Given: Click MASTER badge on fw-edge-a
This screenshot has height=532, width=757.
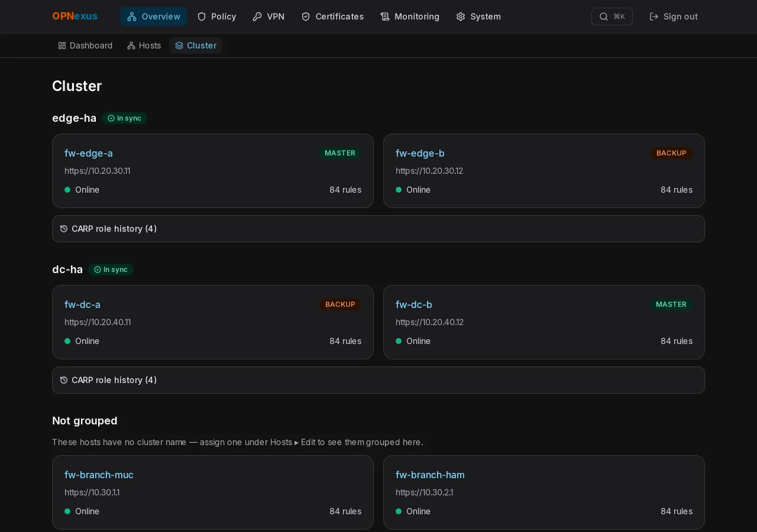Looking at the screenshot, I should (340, 153).
